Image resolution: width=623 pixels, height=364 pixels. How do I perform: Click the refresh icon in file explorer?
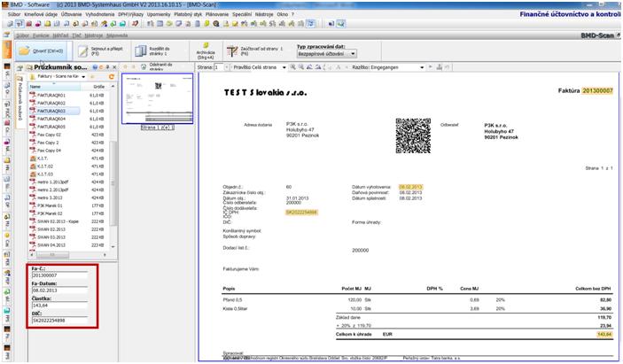pos(112,76)
